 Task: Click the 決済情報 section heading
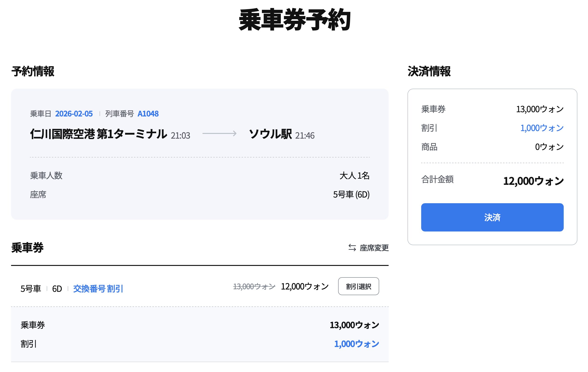pyautogui.click(x=429, y=71)
